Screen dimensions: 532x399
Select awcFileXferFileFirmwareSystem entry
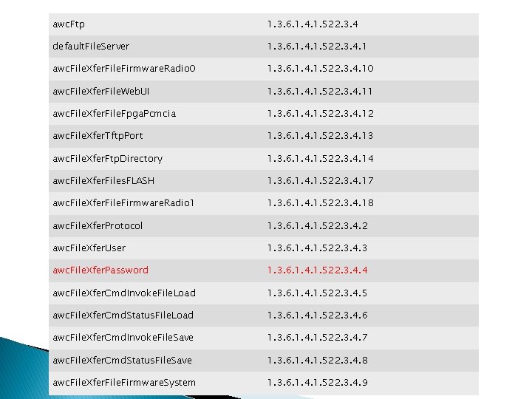coord(124,383)
